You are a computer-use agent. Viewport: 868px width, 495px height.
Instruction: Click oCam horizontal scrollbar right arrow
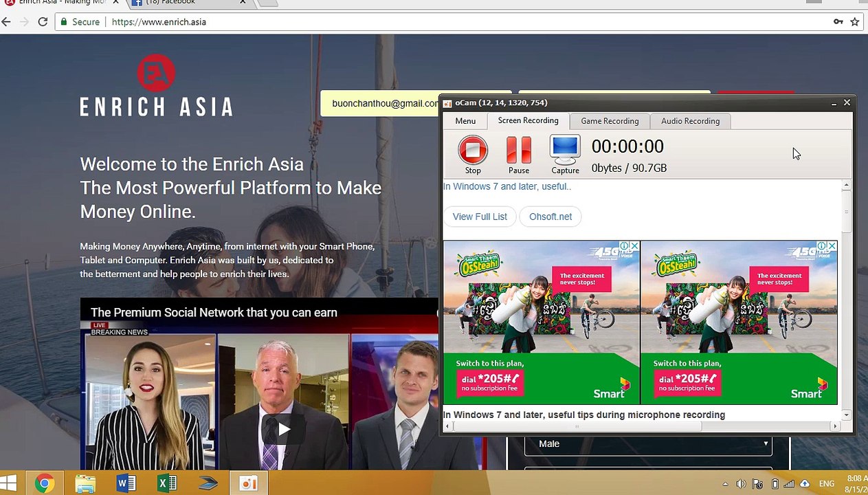click(835, 426)
